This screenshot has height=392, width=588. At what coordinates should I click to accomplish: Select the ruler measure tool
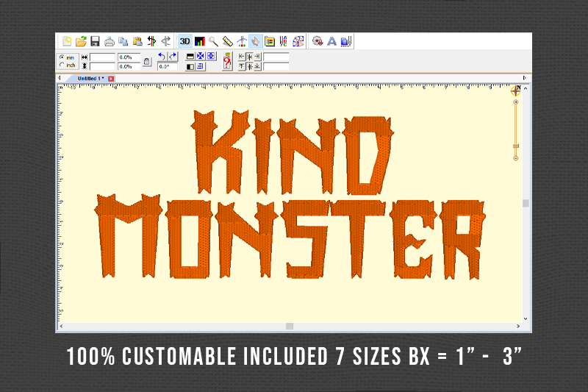[228, 41]
